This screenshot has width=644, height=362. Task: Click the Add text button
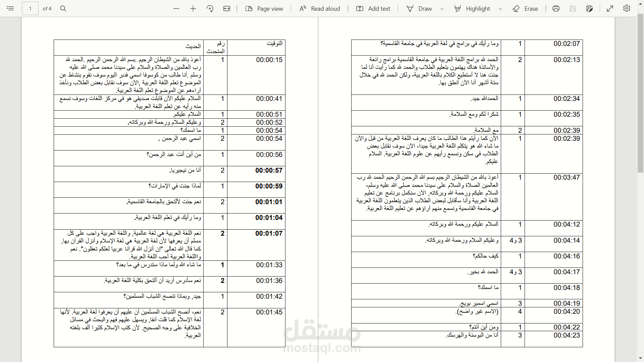[373, 8]
